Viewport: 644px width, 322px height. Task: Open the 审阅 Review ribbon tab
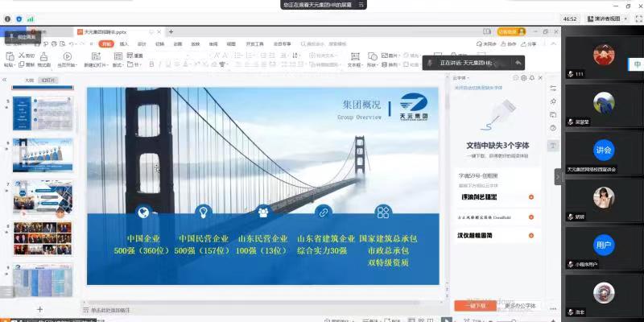(213, 44)
